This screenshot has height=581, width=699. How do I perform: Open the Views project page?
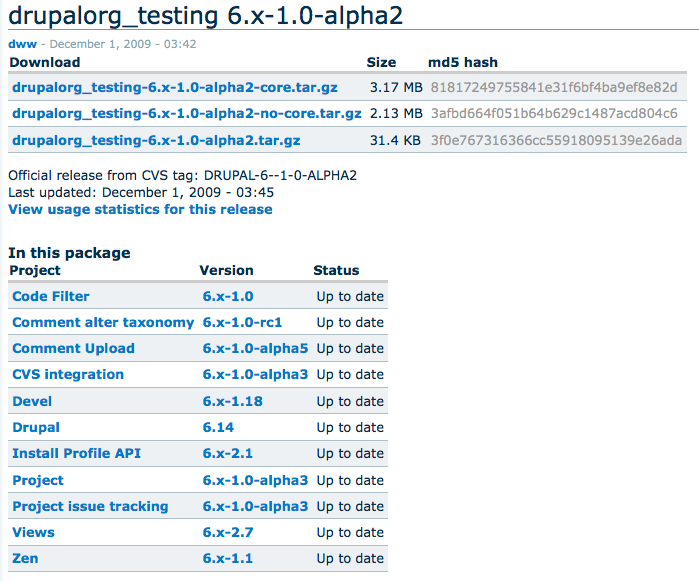tap(33, 532)
